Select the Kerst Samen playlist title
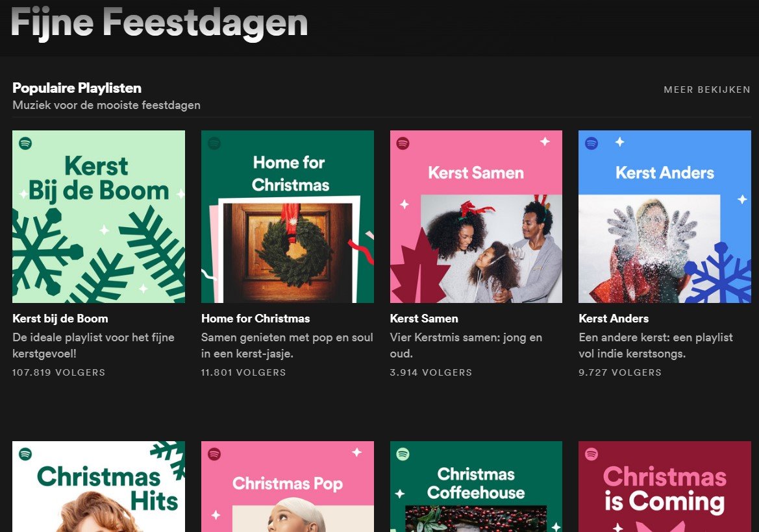759x532 pixels. 424,319
